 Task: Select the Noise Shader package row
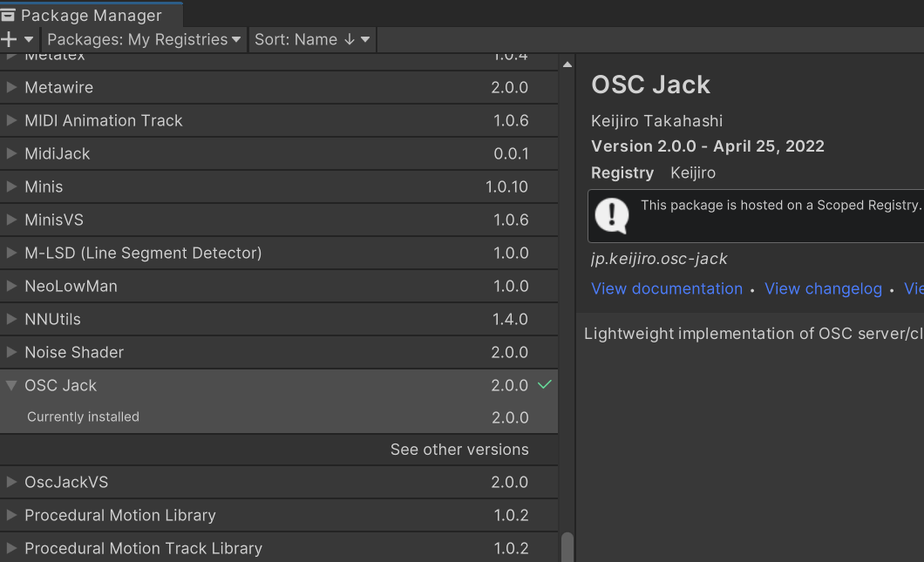(279, 352)
